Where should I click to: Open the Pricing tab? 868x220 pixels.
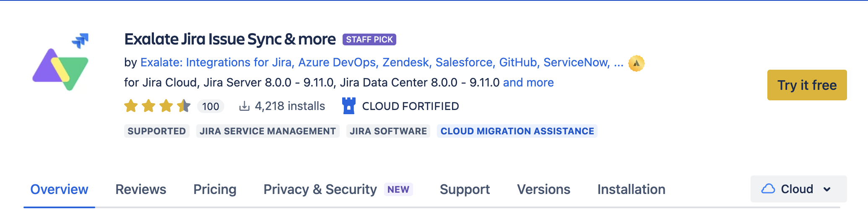215,189
